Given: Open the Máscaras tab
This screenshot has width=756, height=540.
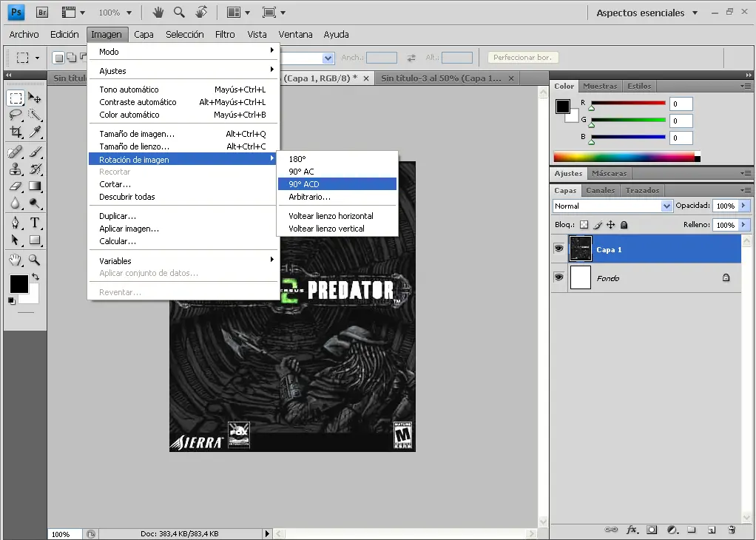Looking at the screenshot, I should point(610,174).
